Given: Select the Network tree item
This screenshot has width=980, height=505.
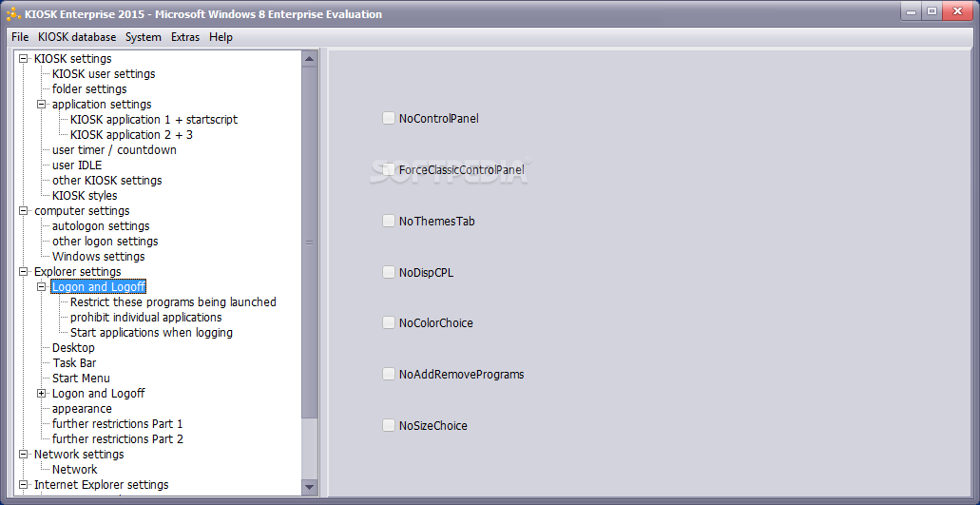Looking at the screenshot, I should coord(74,470).
